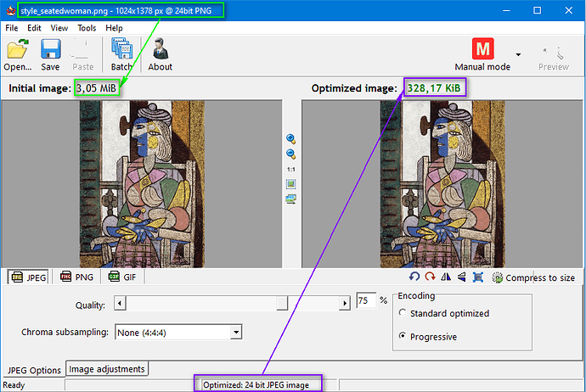Click the application icon in title bar
This screenshot has width=586, height=392.
(10, 10)
